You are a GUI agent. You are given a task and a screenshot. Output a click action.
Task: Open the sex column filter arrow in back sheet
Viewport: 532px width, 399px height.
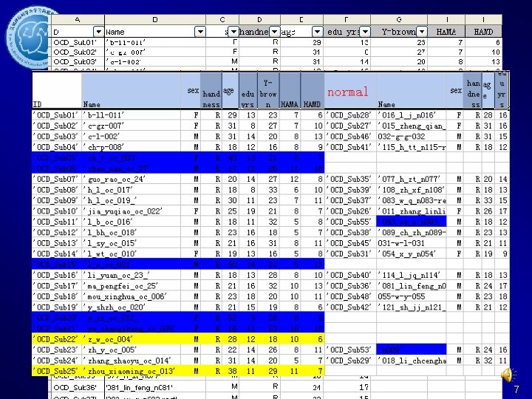pyautogui.click(x=233, y=32)
